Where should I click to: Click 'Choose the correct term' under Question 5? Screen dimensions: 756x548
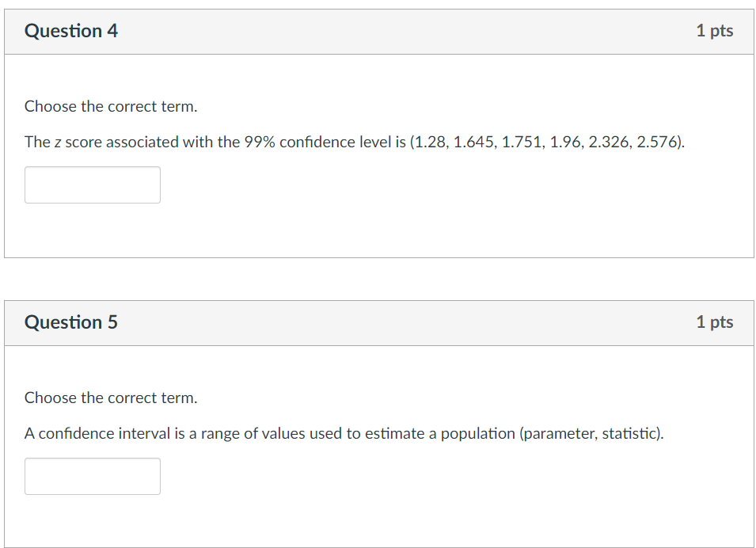coord(111,398)
